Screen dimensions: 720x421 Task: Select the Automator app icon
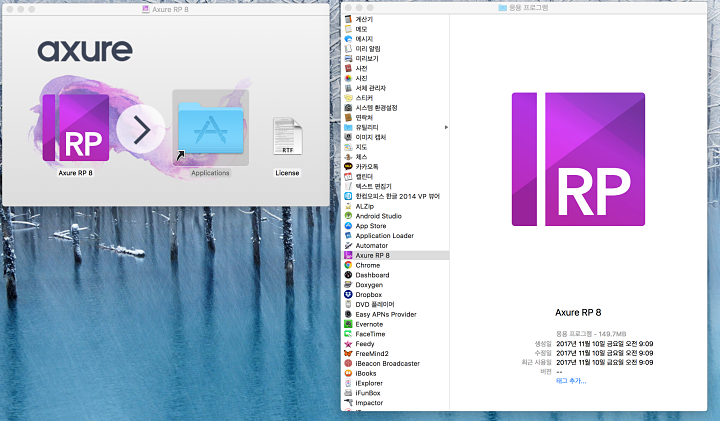tap(348, 246)
